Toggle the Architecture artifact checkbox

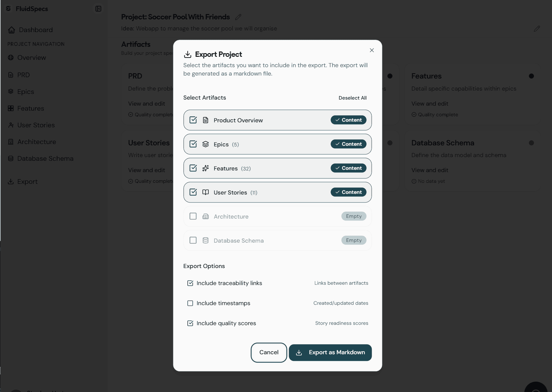(x=193, y=216)
